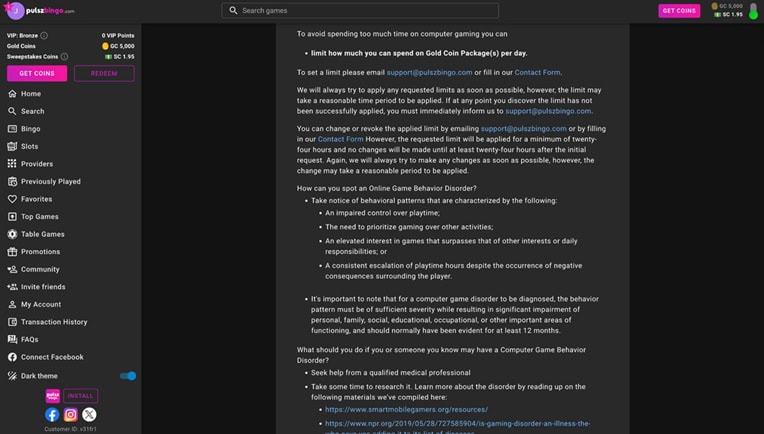This screenshot has width=764, height=434.
Task: Open the Bingo section in the sidebar
Action: click(30, 129)
